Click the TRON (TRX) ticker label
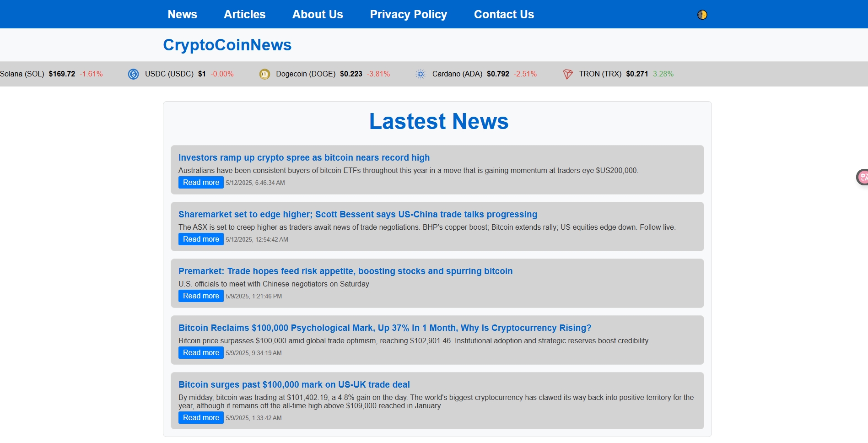This screenshot has height=443, width=868. [600, 74]
